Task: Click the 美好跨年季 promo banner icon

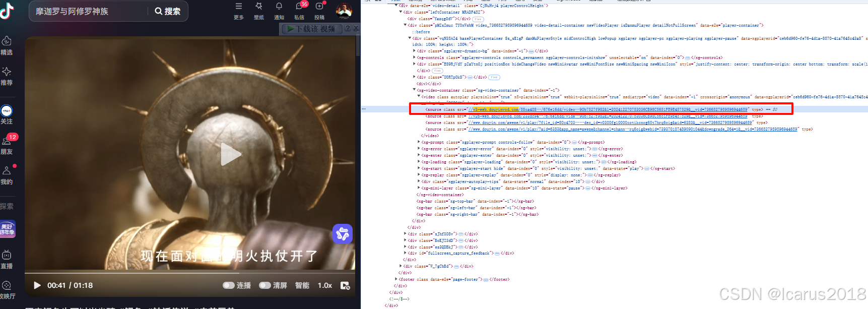Action: 8,229
